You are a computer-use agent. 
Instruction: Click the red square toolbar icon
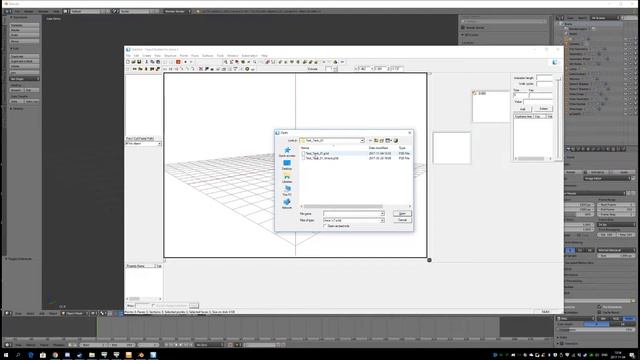[178, 62]
